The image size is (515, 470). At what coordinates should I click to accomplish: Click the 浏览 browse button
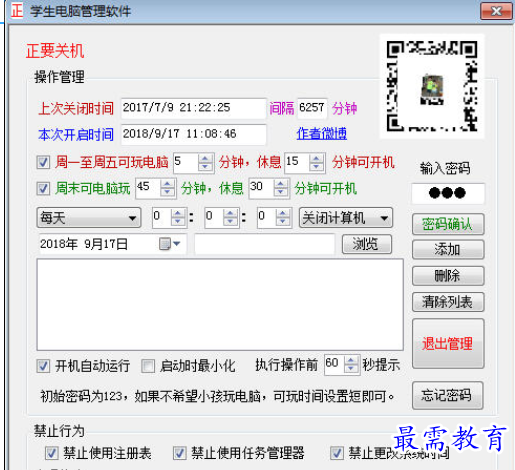367,244
